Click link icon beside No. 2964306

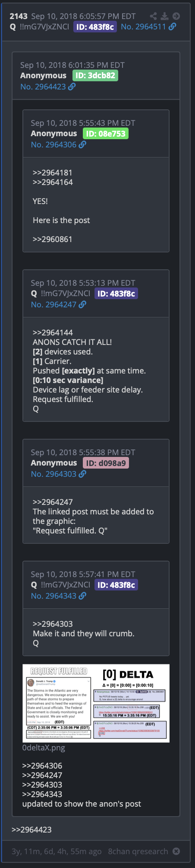82,144
